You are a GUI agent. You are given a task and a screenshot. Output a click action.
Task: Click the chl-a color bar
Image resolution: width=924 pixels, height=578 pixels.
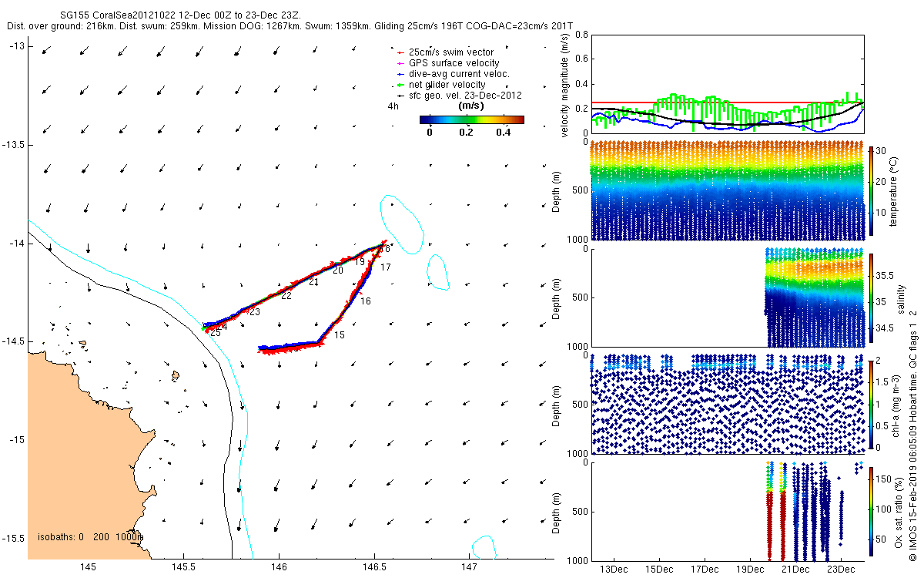coord(872,403)
